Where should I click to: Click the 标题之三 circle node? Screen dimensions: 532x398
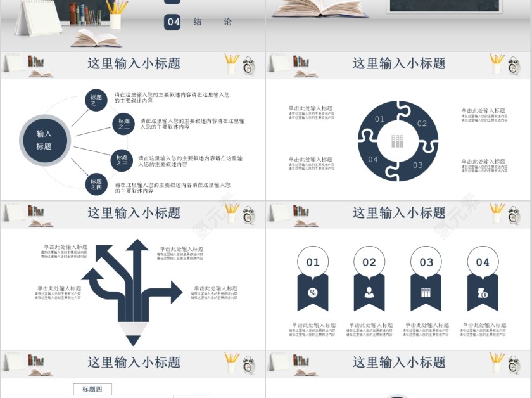pyautogui.click(x=122, y=160)
